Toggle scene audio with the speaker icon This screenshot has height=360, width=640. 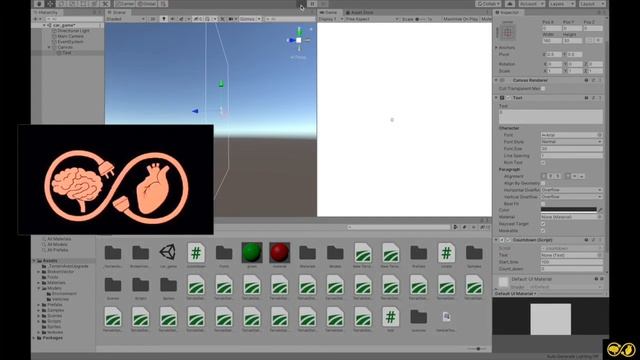tap(172, 19)
